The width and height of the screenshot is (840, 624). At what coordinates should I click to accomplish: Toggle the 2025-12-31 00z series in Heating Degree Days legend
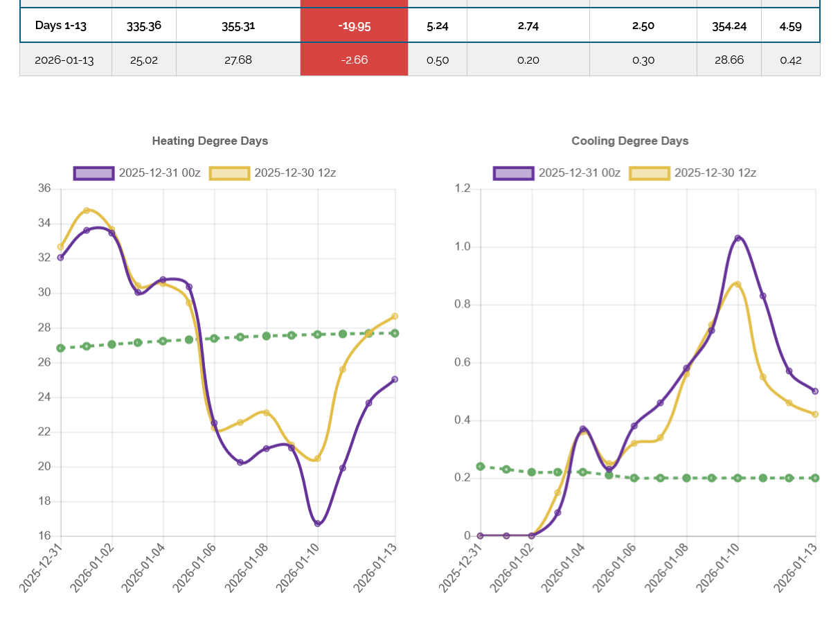tap(93, 173)
